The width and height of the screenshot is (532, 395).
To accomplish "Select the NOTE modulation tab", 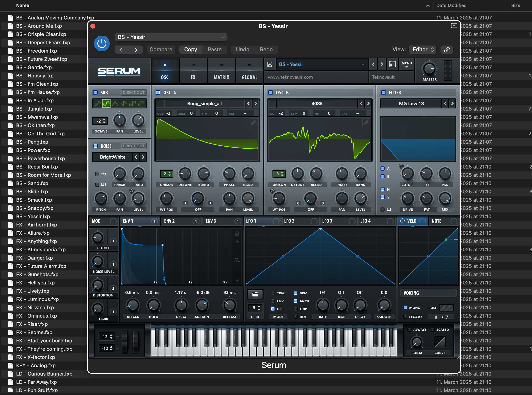I will tap(444, 221).
